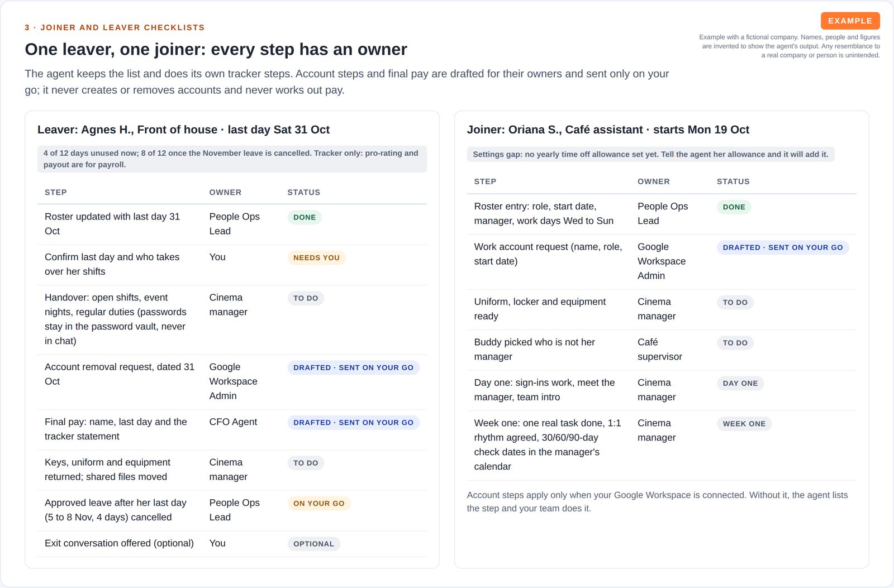Click the WEEK ONE status badge

point(744,424)
